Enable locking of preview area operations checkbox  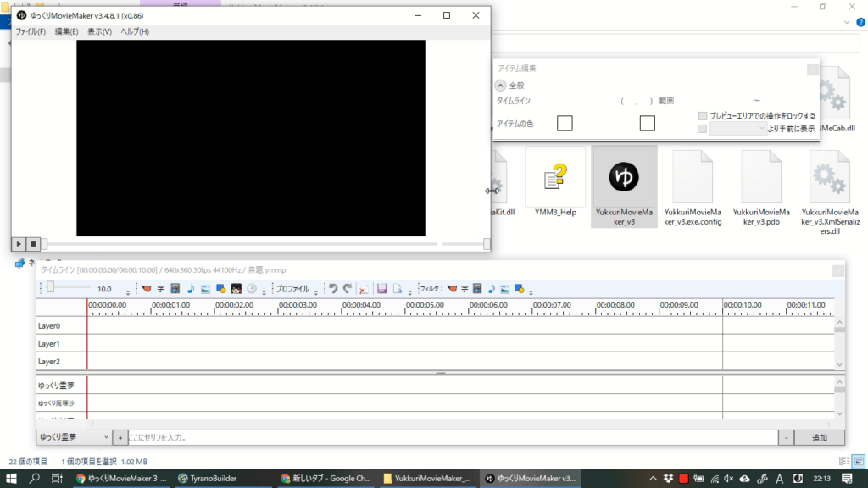tap(703, 115)
